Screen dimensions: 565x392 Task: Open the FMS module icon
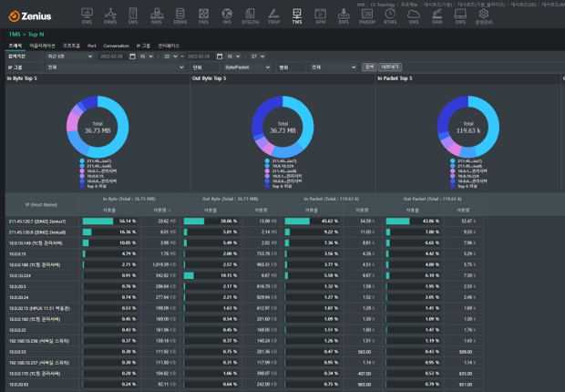(x=203, y=15)
